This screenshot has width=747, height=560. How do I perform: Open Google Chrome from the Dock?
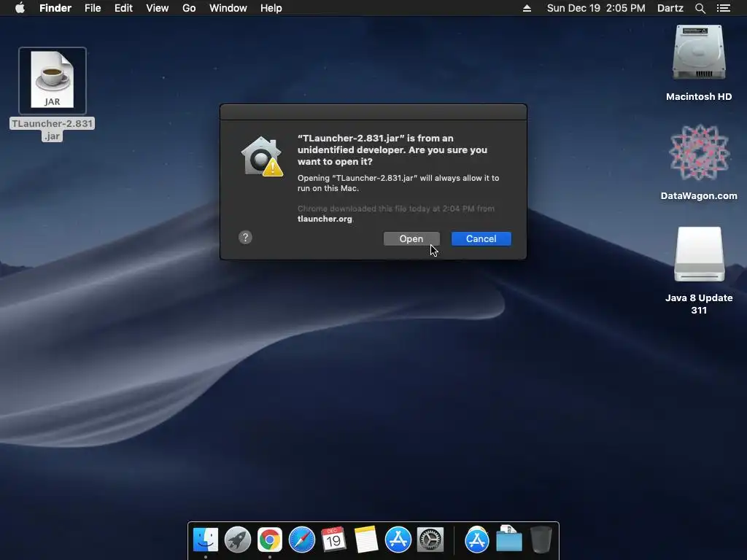[x=270, y=540]
